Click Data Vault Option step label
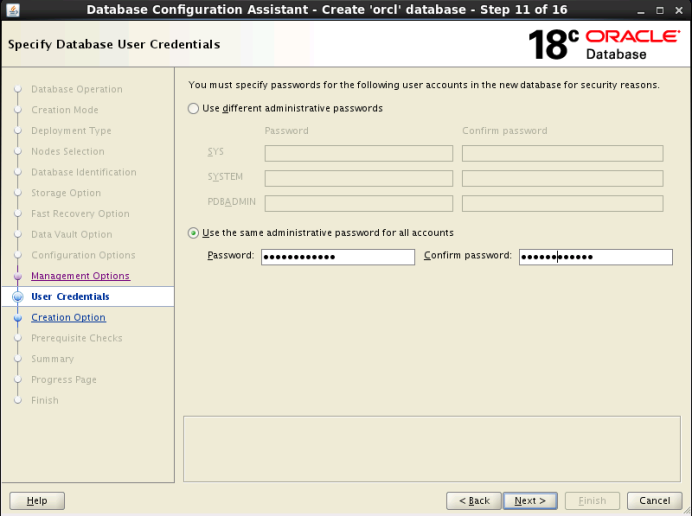692x517 pixels. [71, 234]
